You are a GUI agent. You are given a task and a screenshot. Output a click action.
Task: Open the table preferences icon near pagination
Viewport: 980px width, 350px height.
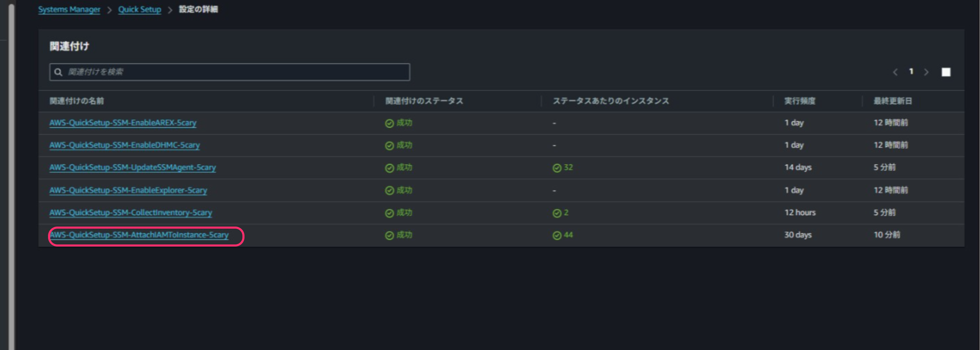click(x=946, y=72)
